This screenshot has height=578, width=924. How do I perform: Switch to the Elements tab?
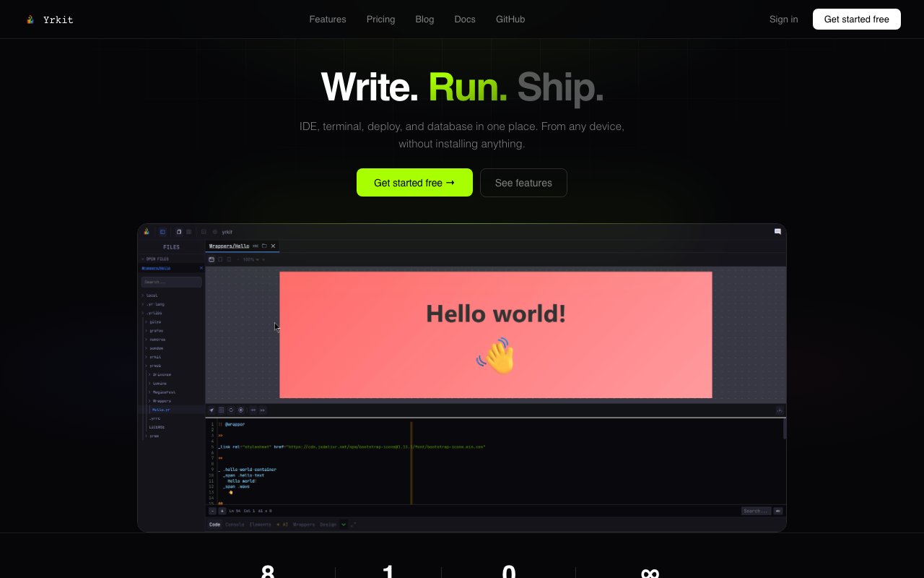pyautogui.click(x=260, y=525)
